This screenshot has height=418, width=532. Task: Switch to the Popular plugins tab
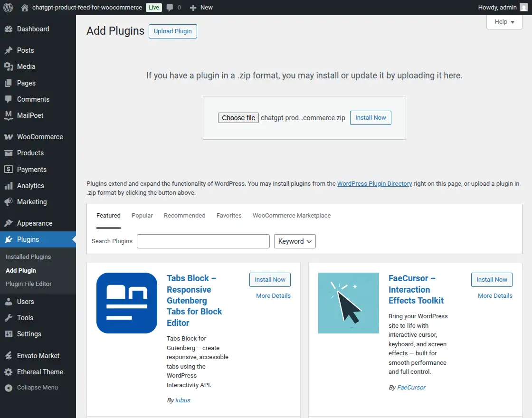(142, 215)
